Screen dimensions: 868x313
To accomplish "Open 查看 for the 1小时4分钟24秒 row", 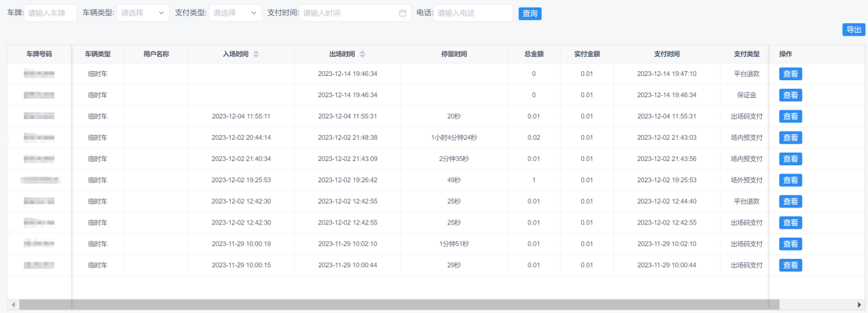I will [791, 138].
